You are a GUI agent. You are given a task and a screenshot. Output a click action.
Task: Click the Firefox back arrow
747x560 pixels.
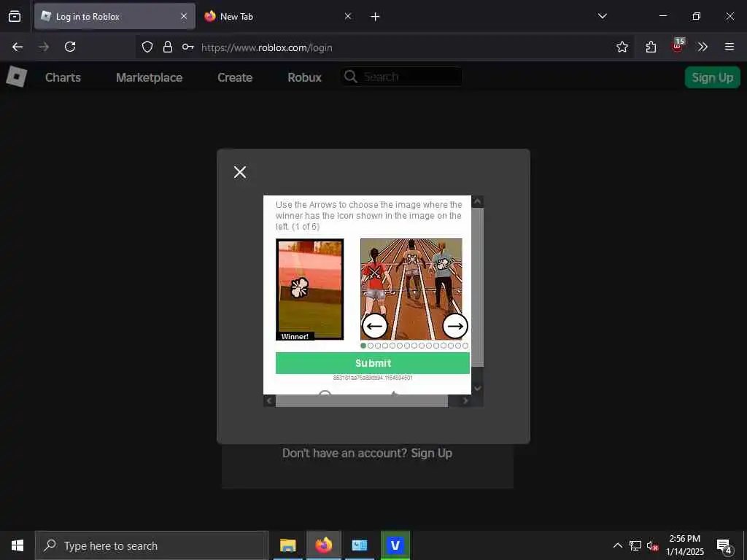pyautogui.click(x=18, y=47)
